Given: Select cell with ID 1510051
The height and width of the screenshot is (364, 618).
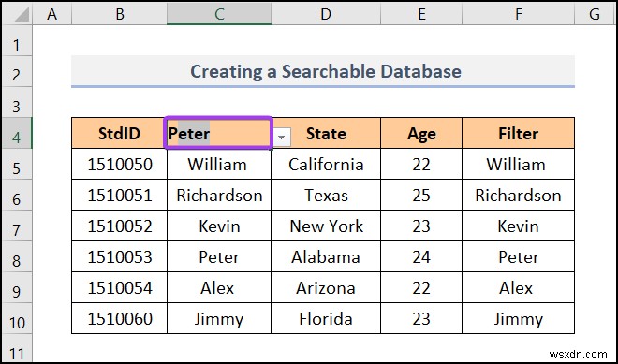Looking at the screenshot, I should pos(119,195).
